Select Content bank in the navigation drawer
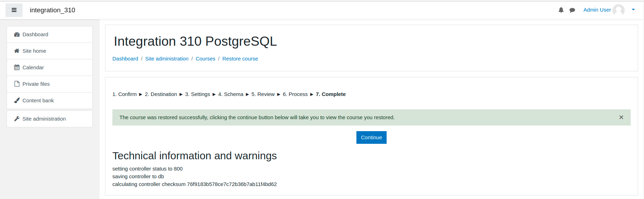 tap(50, 101)
